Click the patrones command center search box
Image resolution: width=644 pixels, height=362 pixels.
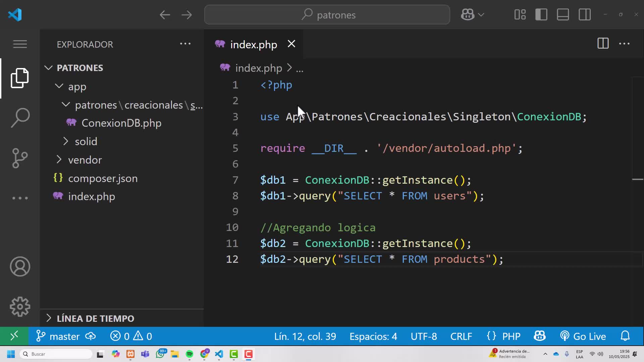tap(327, 15)
